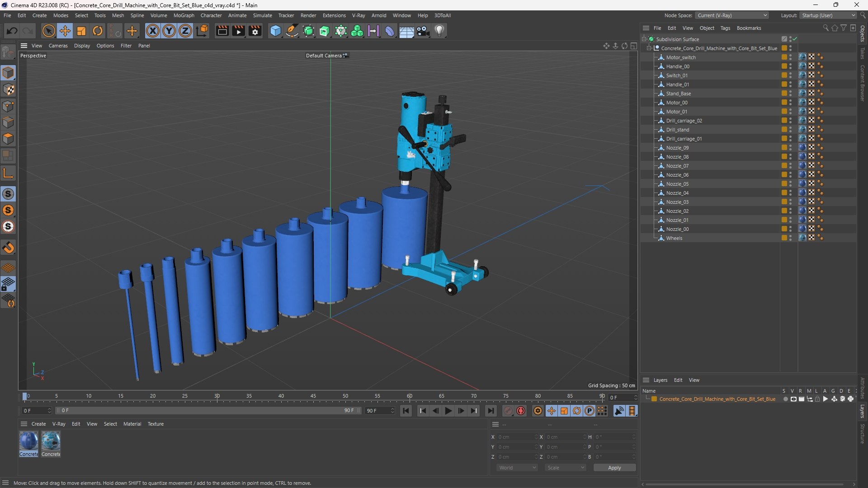Click the Record Active Objects keyframe button
This screenshot has height=488, width=868.
[508, 411]
